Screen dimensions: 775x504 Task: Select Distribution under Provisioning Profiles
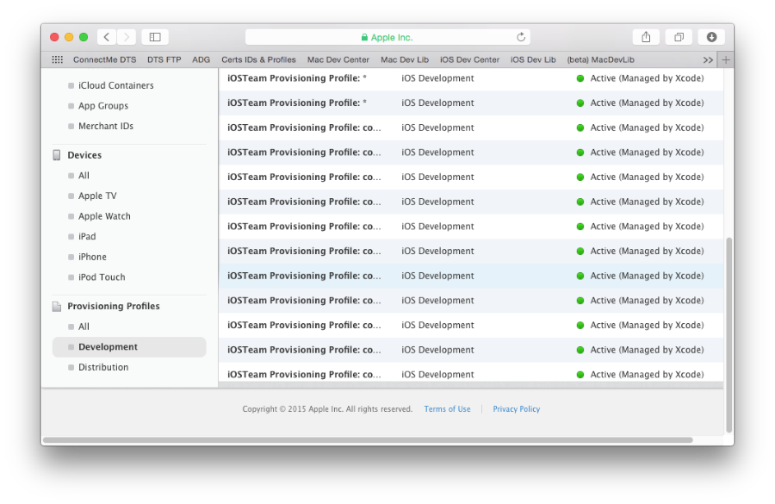coord(103,367)
